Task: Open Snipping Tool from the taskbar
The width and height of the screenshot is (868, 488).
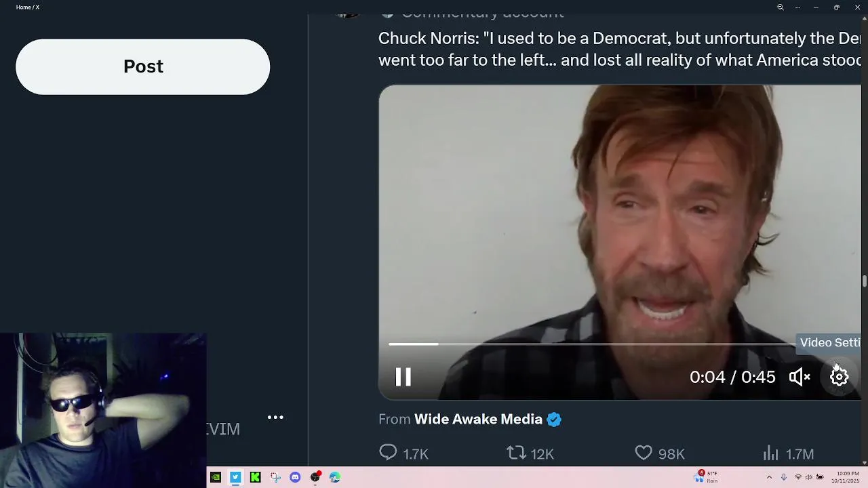Action: (x=275, y=477)
